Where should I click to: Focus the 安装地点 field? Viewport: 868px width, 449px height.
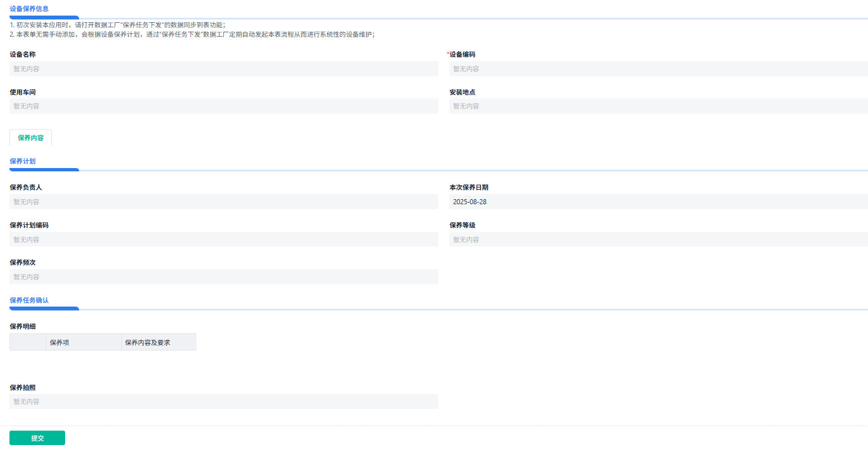[659, 106]
